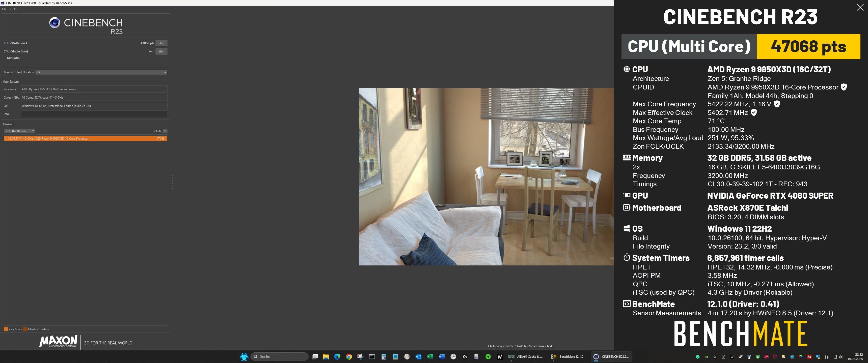Open File Explorer folder icon
The width and height of the screenshot is (868, 363).
(325, 357)
